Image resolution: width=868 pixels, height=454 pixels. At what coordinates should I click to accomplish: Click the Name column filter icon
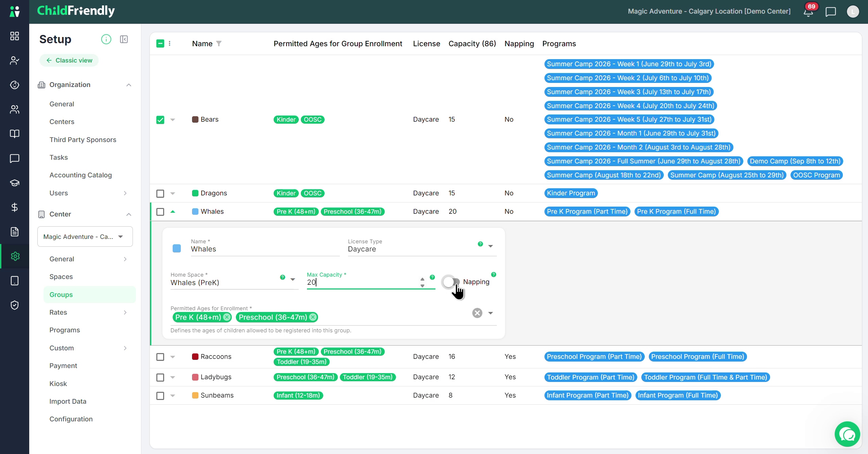coord(219,43)
